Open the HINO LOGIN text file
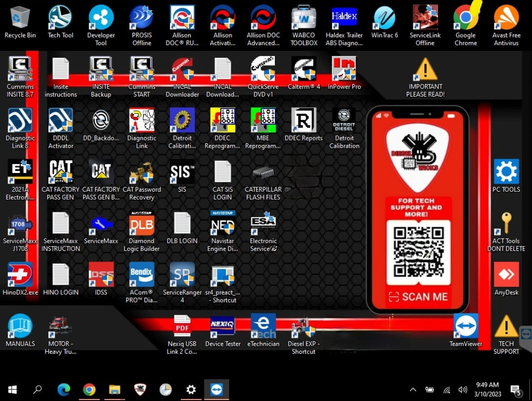Viewport: 532px width, 401px height. point(61,276)
